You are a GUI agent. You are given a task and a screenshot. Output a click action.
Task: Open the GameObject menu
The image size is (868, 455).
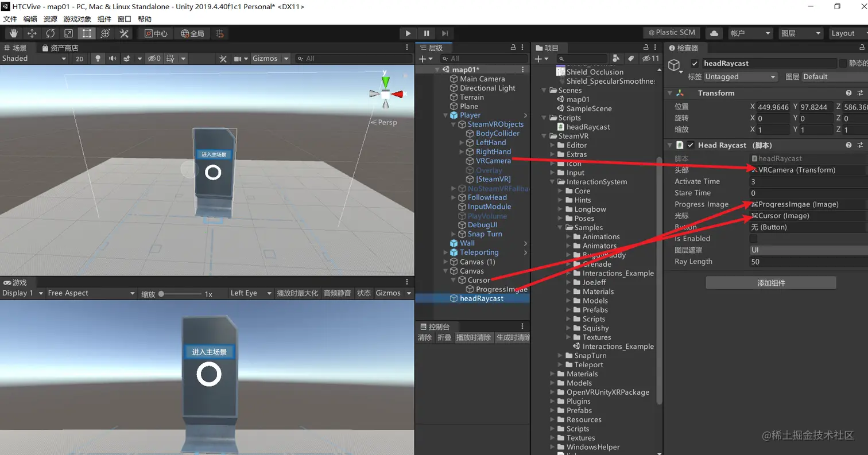(77, 19)
